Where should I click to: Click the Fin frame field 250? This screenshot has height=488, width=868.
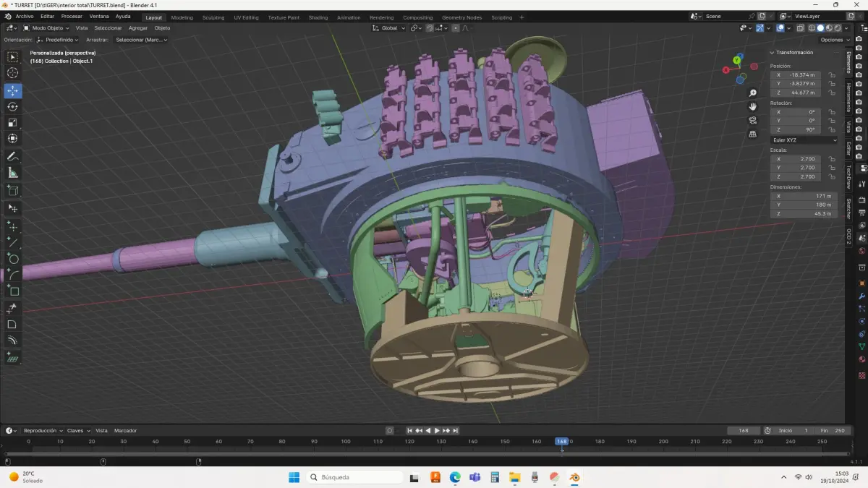click(833, 430)
